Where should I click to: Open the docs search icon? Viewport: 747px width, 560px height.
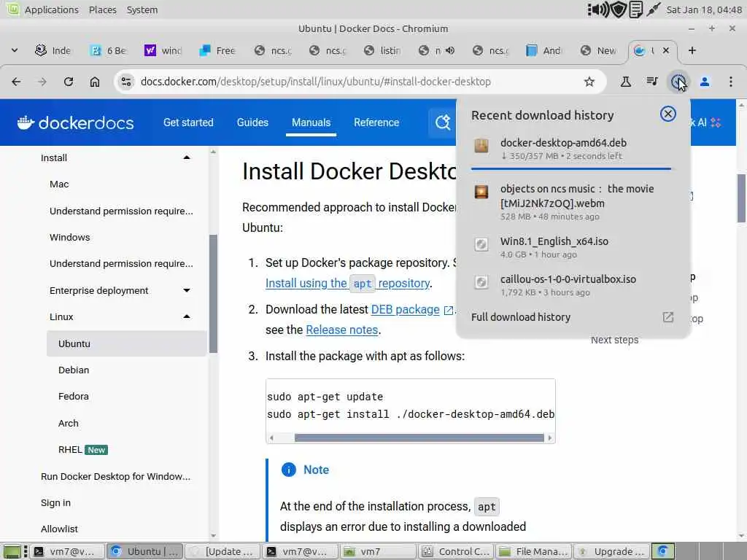pyautogui.click(x=443, y=122)
